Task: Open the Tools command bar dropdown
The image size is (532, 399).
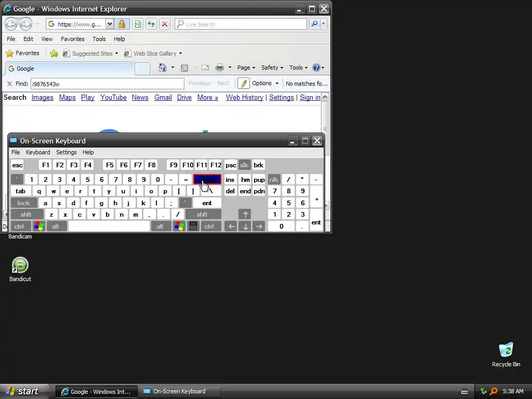Action: coord(298,68)
